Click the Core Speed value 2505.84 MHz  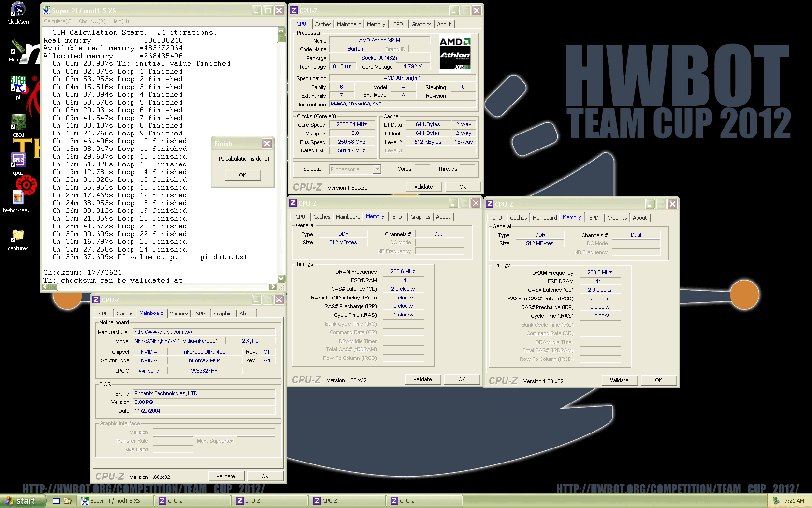tap(352, 124)
